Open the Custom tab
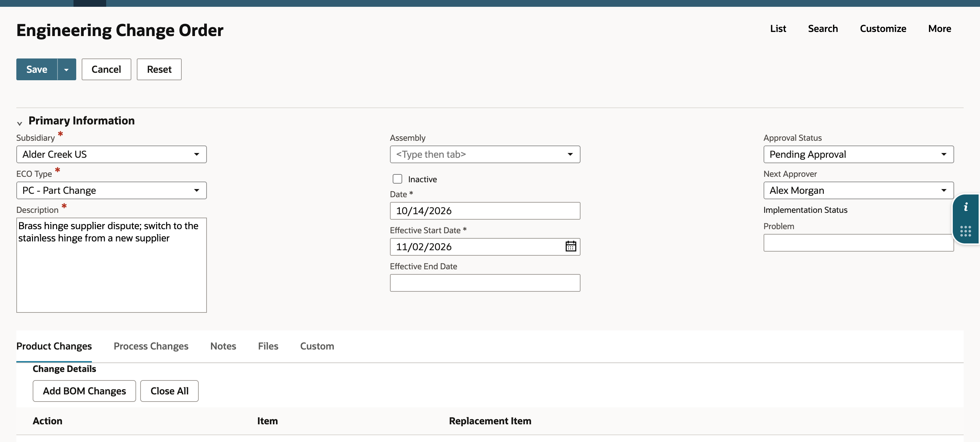The height and width of the screenshot is (442, 980). click(317, 346)
